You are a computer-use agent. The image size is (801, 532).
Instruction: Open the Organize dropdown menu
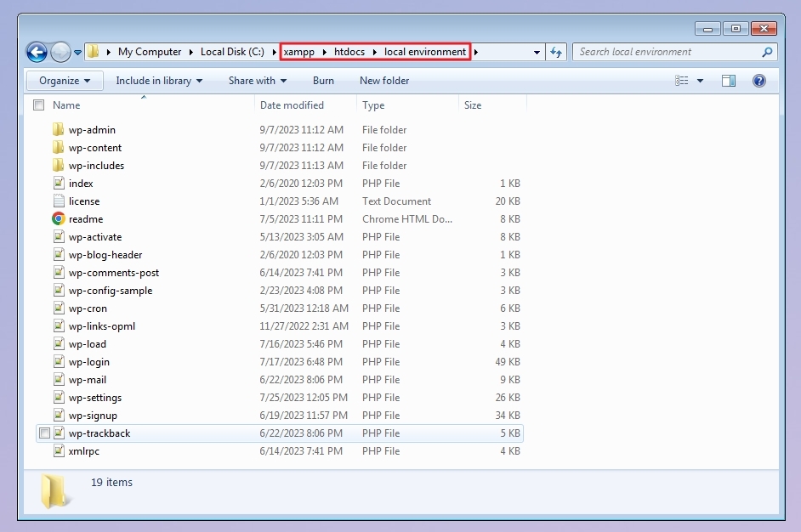click(65, 81)
